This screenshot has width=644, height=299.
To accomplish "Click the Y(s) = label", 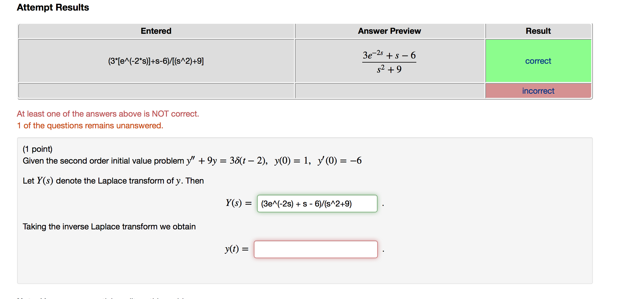I will (237, 203).
